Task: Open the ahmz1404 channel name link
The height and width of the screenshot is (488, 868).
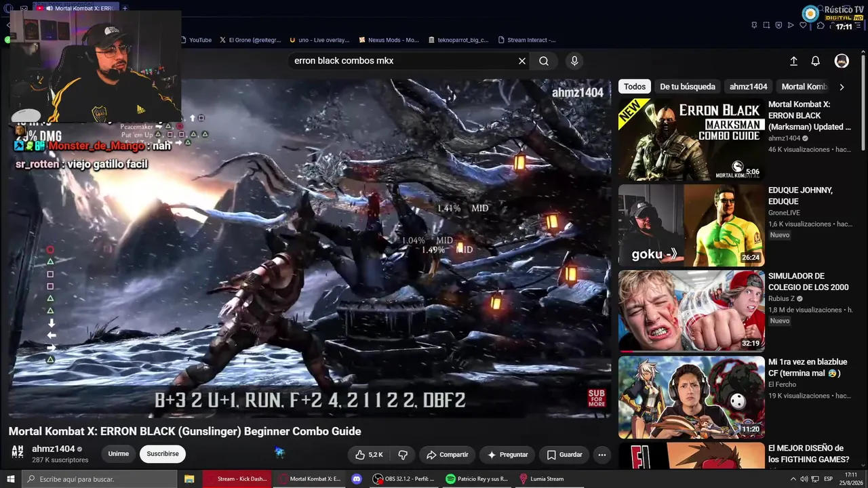Action: pos(54,449)
